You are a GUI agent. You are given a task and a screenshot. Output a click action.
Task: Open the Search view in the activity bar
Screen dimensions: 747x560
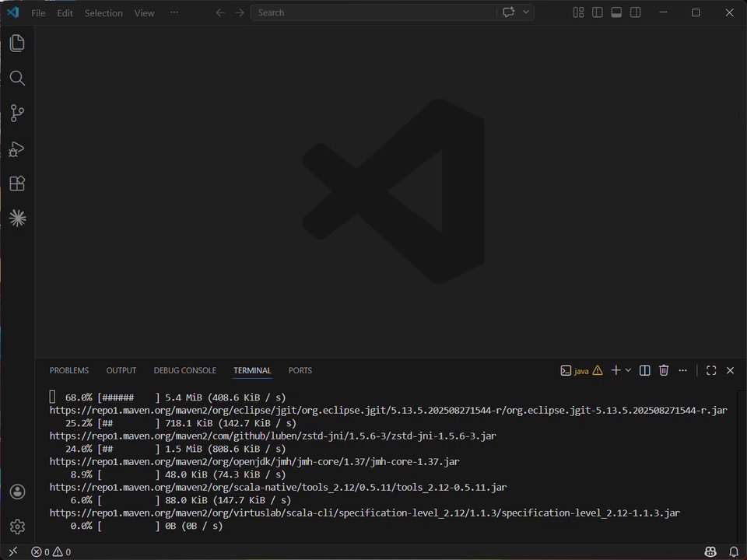pos(17,78)
